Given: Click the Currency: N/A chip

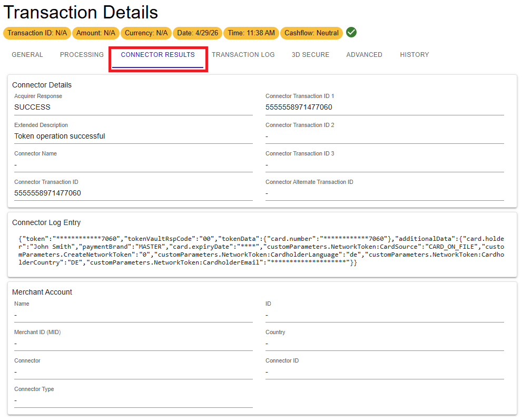Looking at the screenshot, I should click(146, 33).
